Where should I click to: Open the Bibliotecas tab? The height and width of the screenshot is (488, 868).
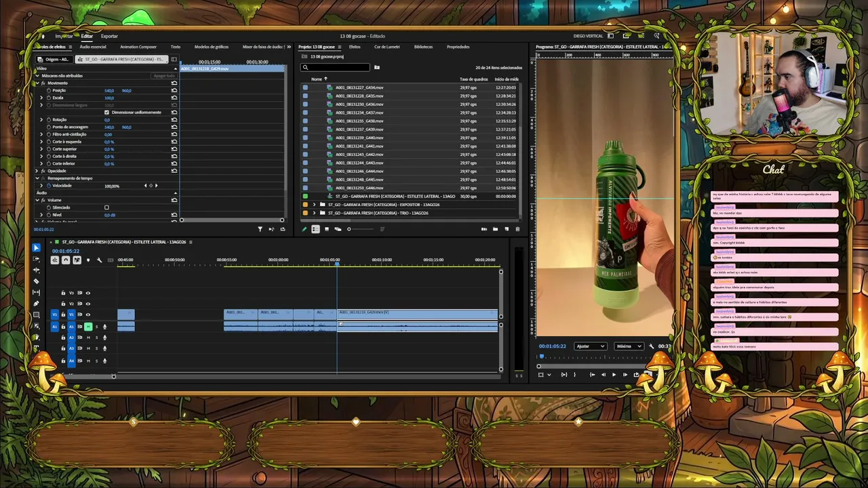423,47
